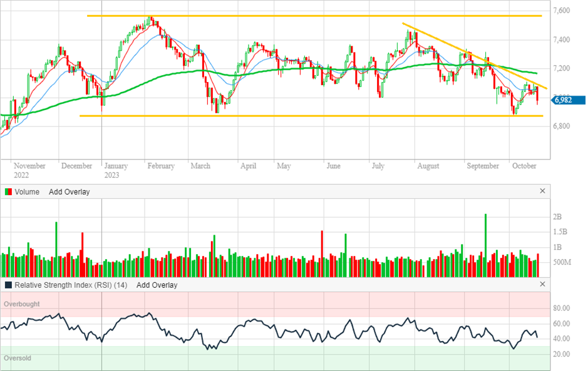Click the upper horizontal resistance line

click(250, 16)
